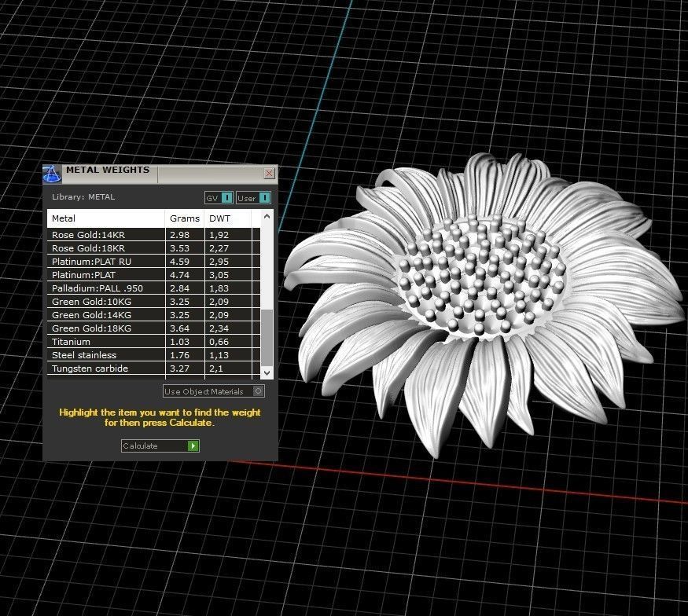Toggle the User library switch
The width and height of the screenshot is (688, 616).
pyautogui.click(x=253, y=198)
